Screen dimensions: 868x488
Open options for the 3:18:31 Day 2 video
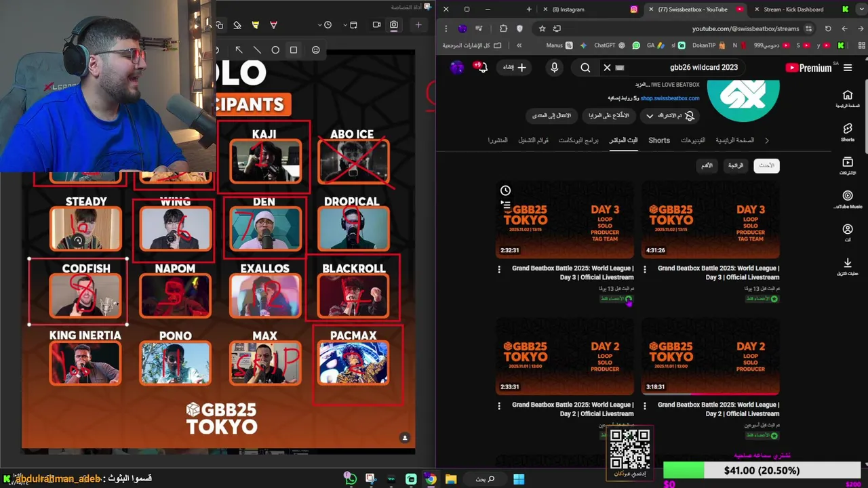[644, 406]
